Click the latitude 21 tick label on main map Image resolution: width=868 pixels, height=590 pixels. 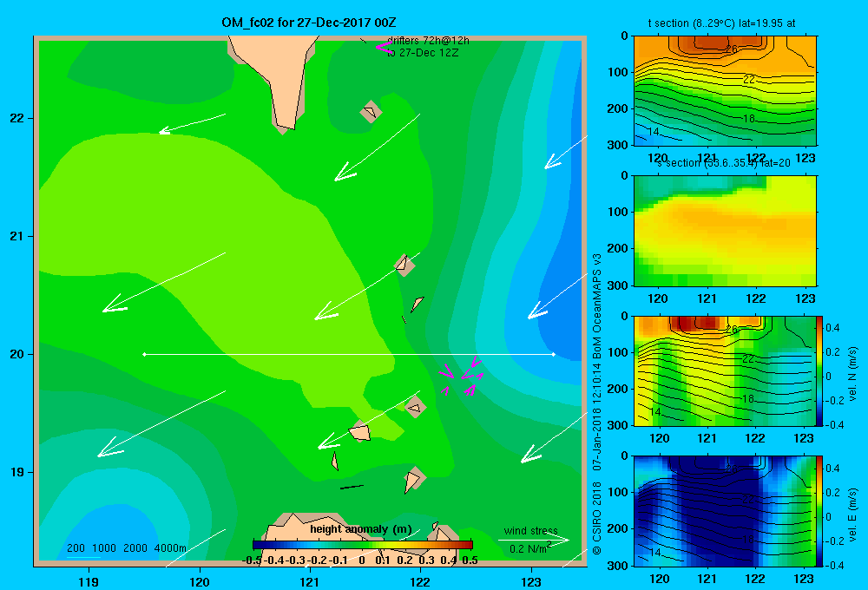17,236
